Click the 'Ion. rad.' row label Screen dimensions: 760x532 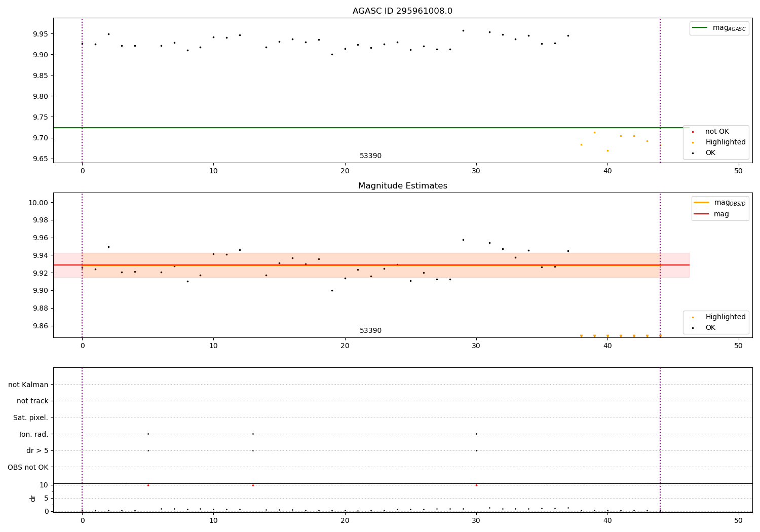click(34, 434)
